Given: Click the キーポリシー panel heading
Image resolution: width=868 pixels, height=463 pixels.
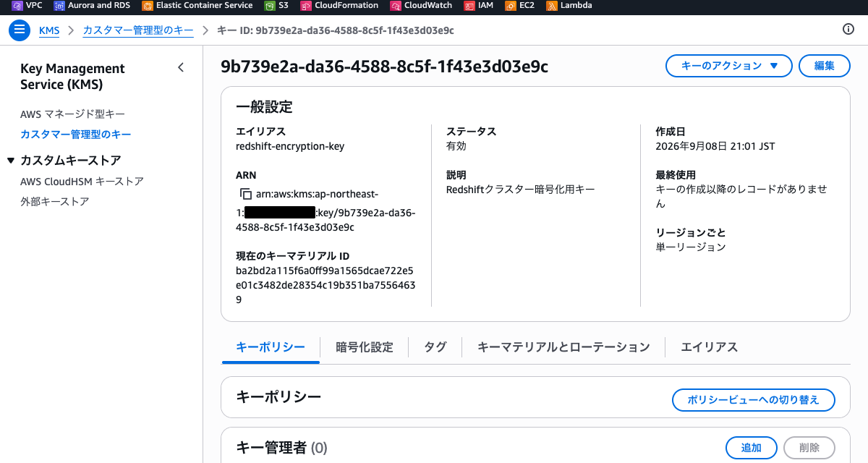Looking at the screenshot, I should coord(278,396).
